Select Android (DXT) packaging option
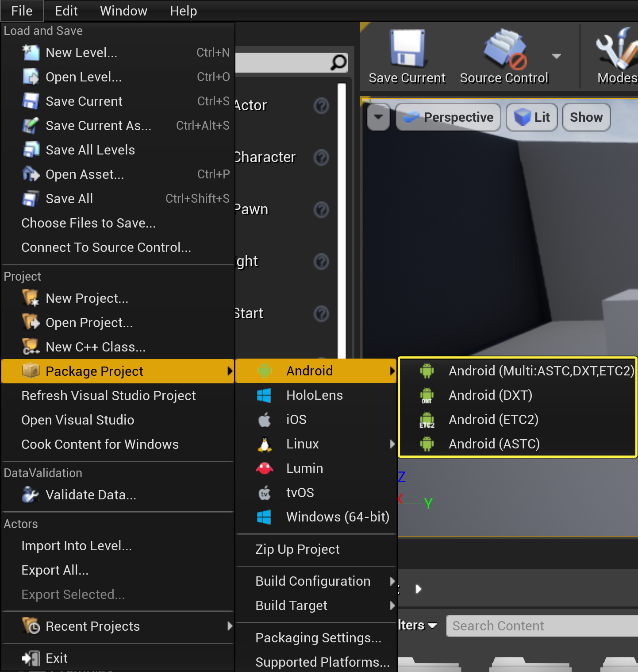This screenshot has height=672, width=638. [x=490, y=395]
